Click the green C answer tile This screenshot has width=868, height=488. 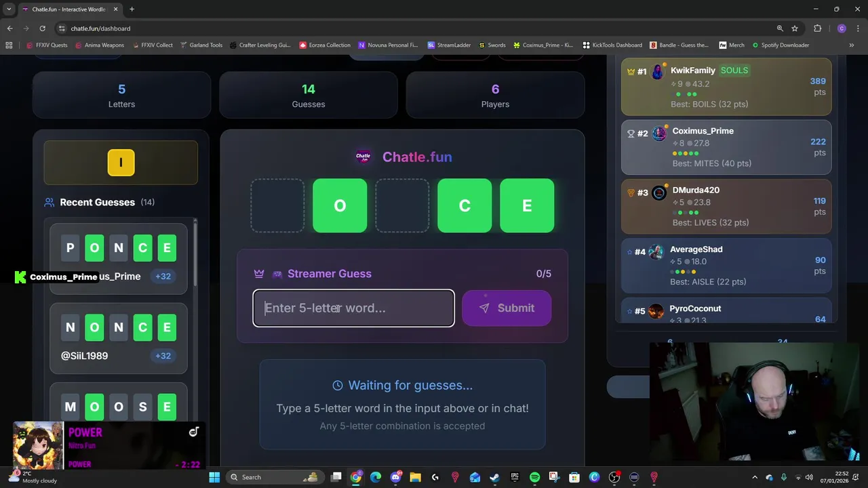click(x=465, y=205)
